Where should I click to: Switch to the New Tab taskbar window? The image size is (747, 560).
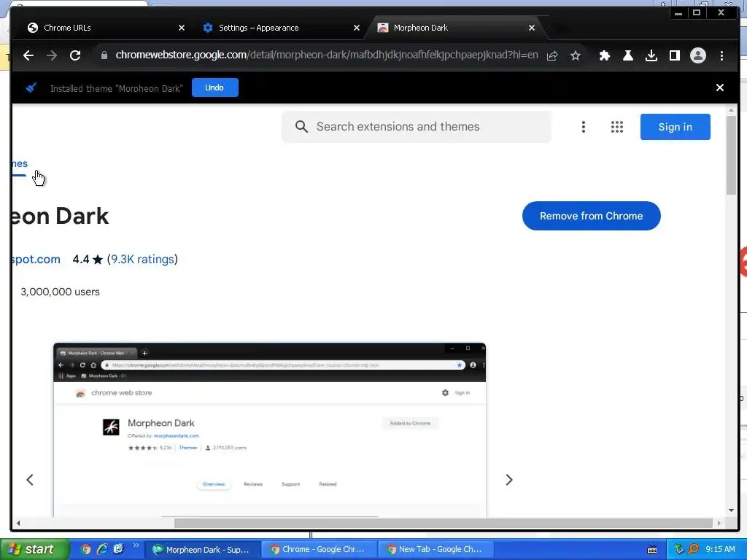pyautogui.click(x=436, y=550)
